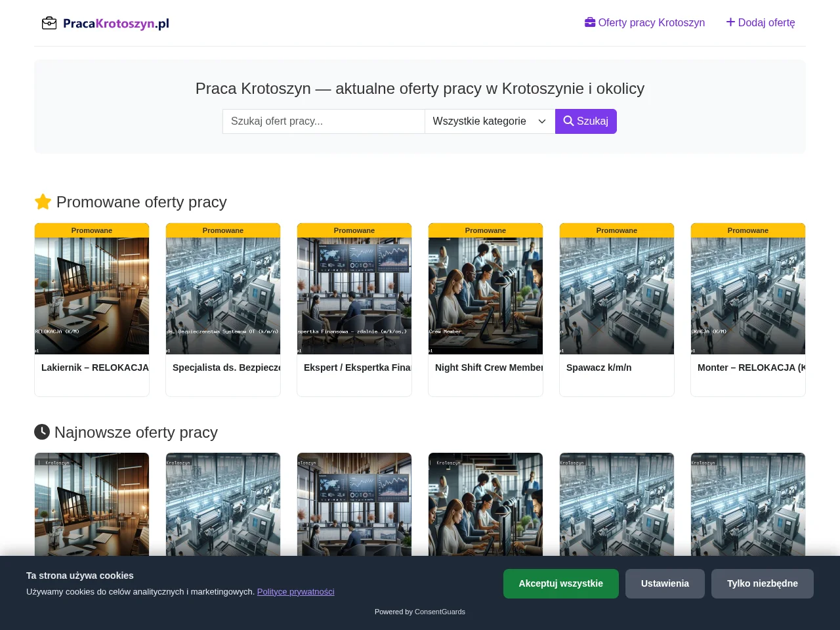Click the Spawacz k/m/n title text
This screenshot has height=630, width=840.
[599, 367]
